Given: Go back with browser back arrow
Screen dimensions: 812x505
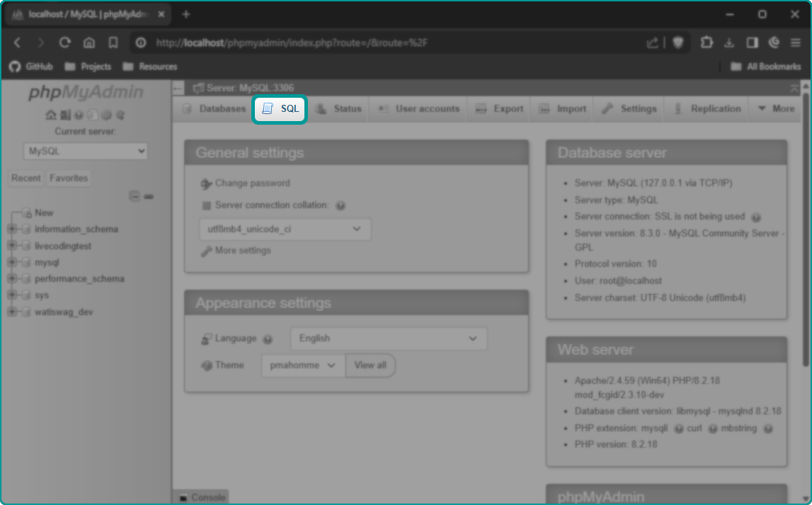Looking at the screenshot, I should pyautogui.click(x=17, y=42).
